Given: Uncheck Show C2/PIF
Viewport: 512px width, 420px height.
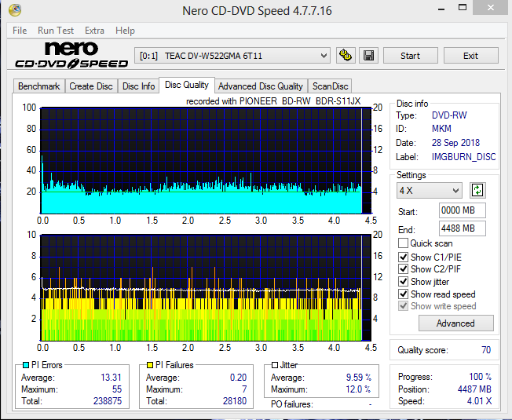Looking at the screenshot, I should tap(404, 269).
